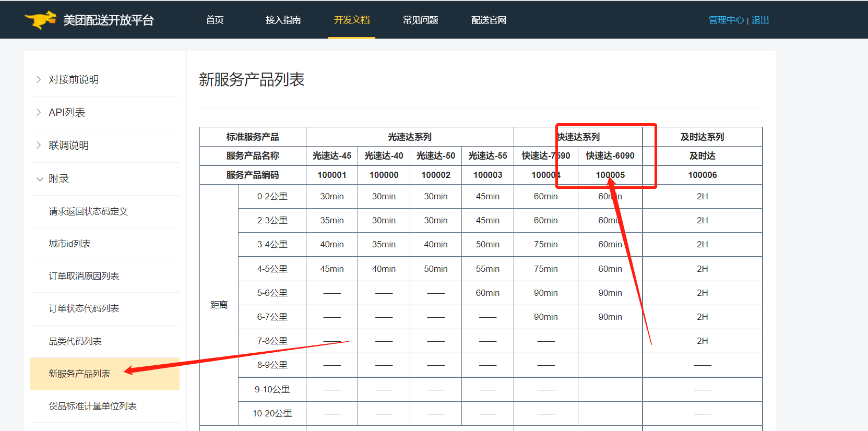Click the 美团配送开放平台 site title
868x431 pixels.
click(x=109, y=20)
